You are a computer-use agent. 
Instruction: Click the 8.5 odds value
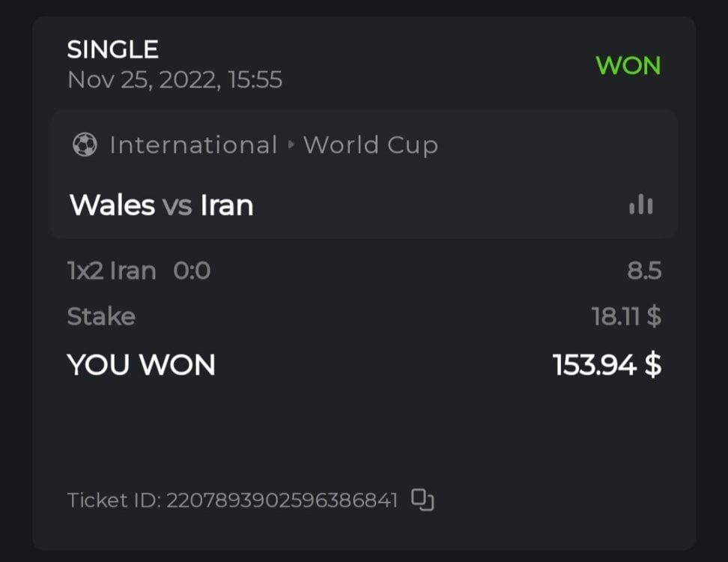[x=644, y=271]
